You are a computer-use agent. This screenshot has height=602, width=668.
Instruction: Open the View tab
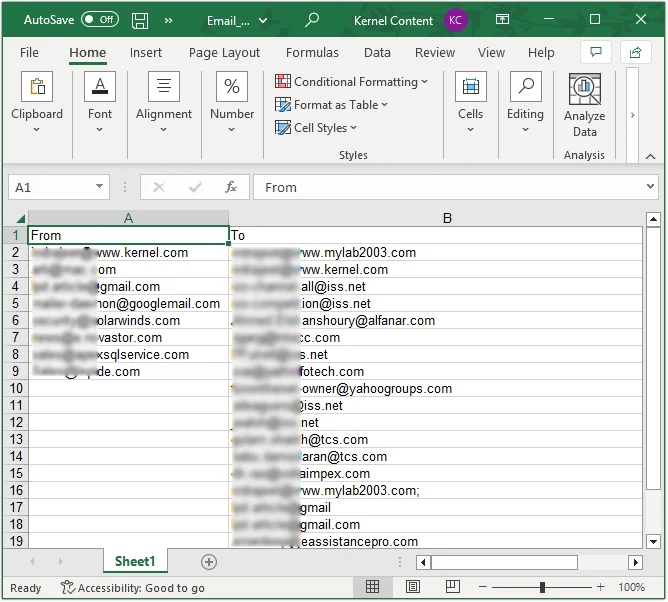tap(491, 52)
